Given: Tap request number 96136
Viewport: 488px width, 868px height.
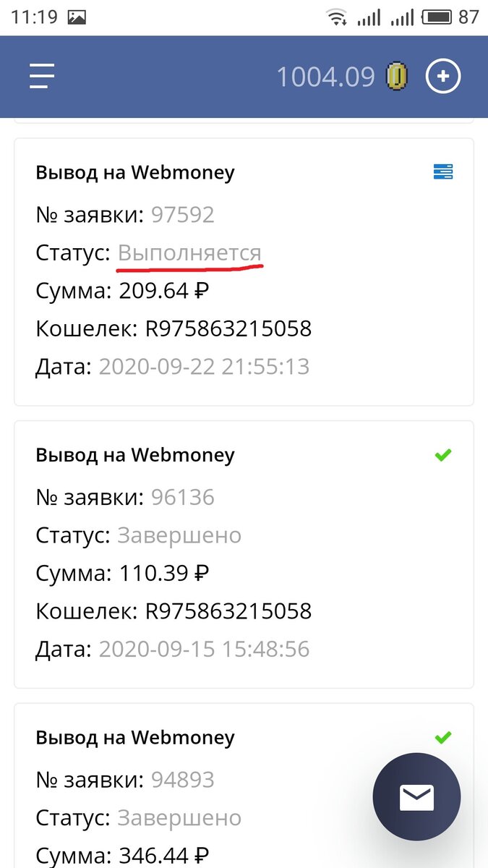Looking at the screenshot, I should (183, 498).
